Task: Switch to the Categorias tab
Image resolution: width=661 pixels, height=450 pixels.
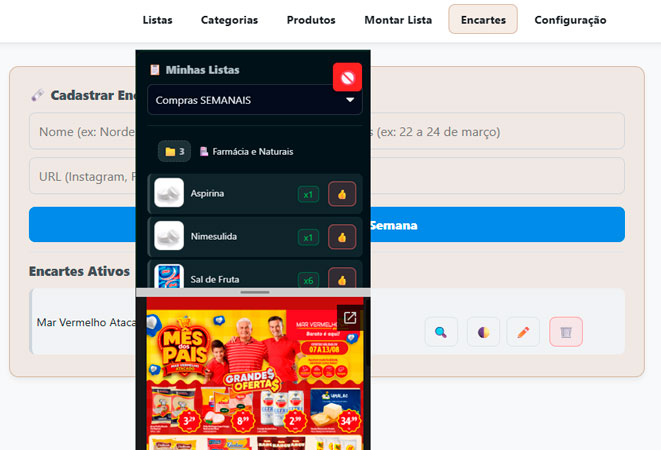Action: point(229,20)
